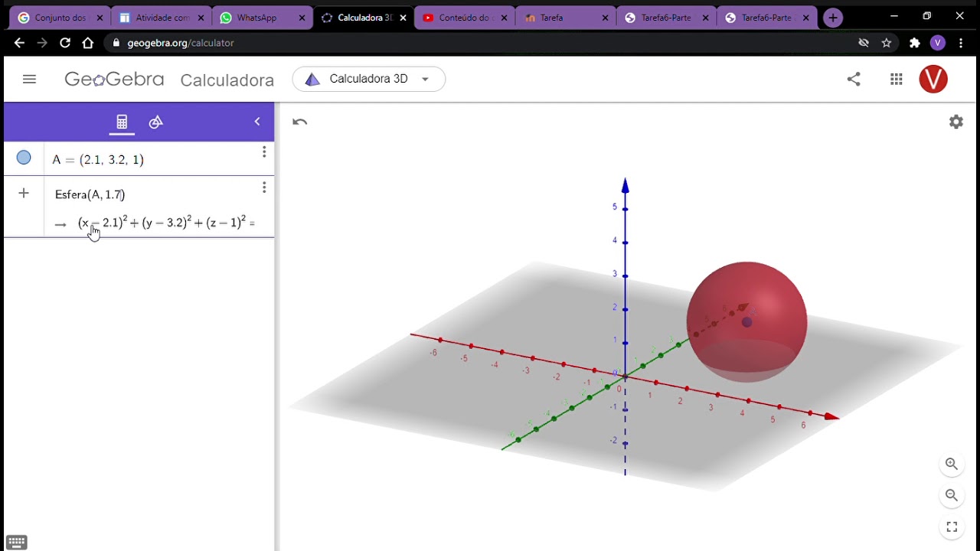The image size is (980, 551).
Task: Switch to the Algebra calculator view
Action: (x=122, y=122)
